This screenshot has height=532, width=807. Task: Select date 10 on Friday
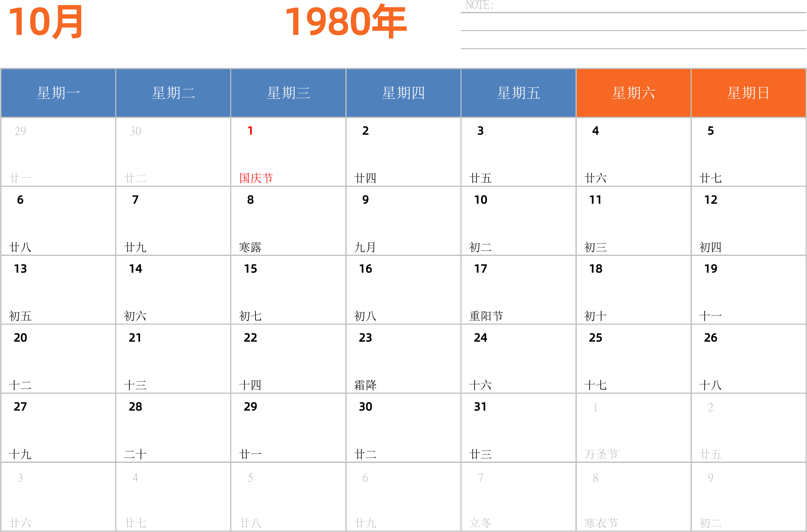(x=480, y=200)
